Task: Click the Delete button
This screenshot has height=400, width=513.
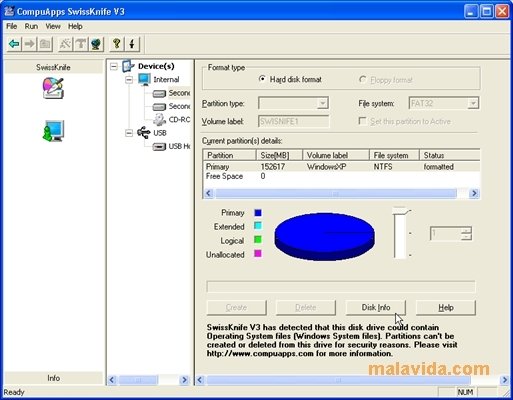Action: pyautogui.click(x=306, y=307)
